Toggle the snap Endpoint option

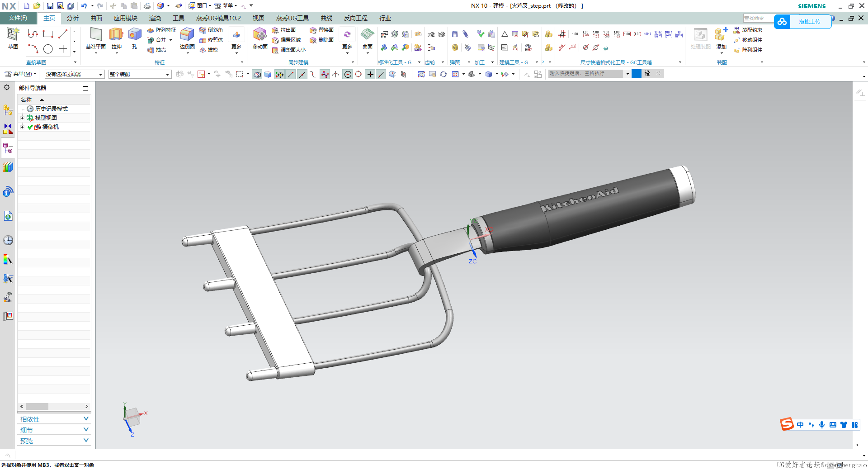pyautogui.click(x=291, y=74)
